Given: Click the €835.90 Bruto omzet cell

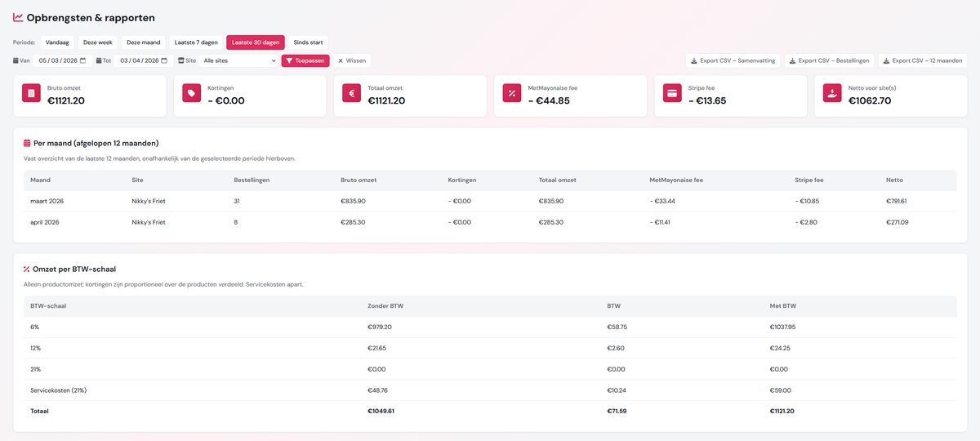Looking at the screenshot, I should point(353,201).
